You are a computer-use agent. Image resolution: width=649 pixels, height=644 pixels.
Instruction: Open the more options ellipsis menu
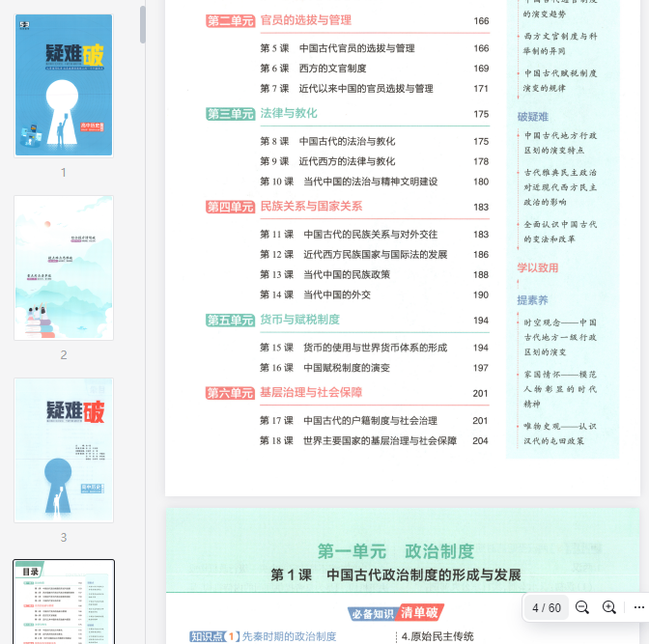[x=638, y=607]
